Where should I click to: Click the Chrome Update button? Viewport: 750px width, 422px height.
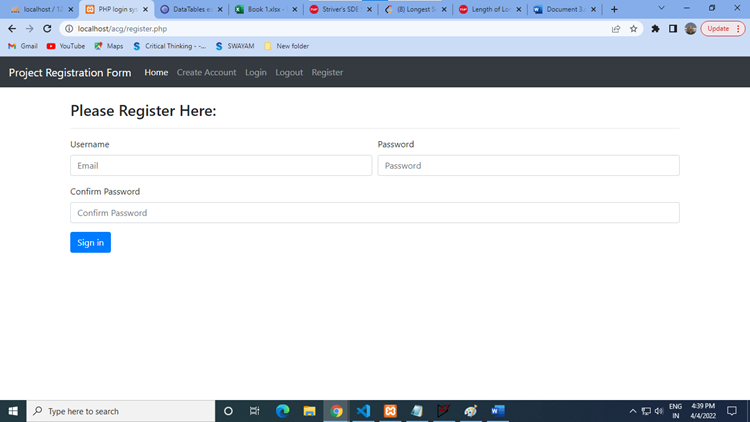click(723, 29)
